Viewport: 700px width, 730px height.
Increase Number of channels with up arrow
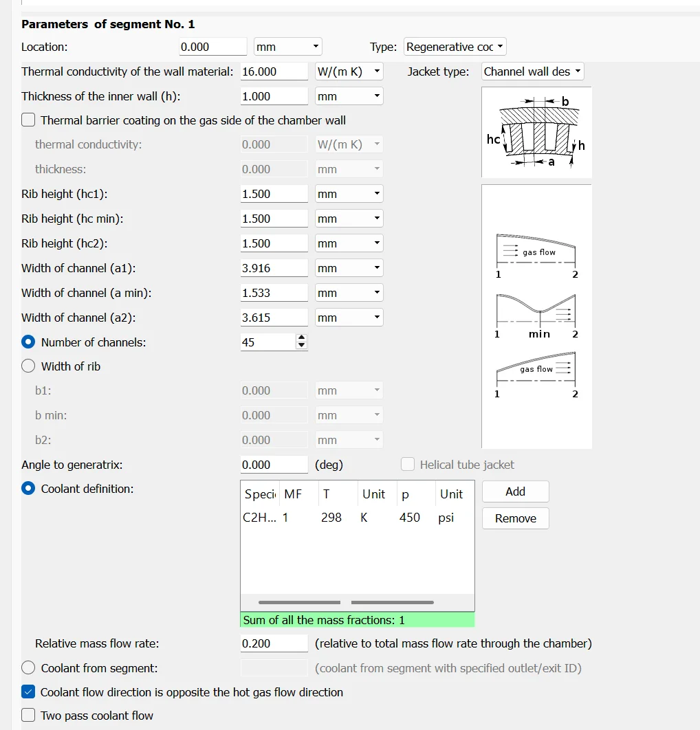coord(301,338)
